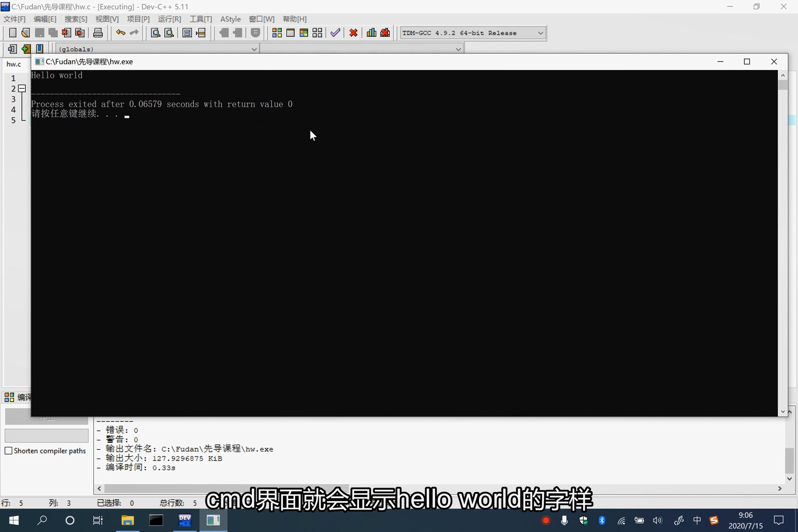Open the notification center icon
Viewport: 798px width, 532px height.
pyautogui.click(x=779, y=520)
